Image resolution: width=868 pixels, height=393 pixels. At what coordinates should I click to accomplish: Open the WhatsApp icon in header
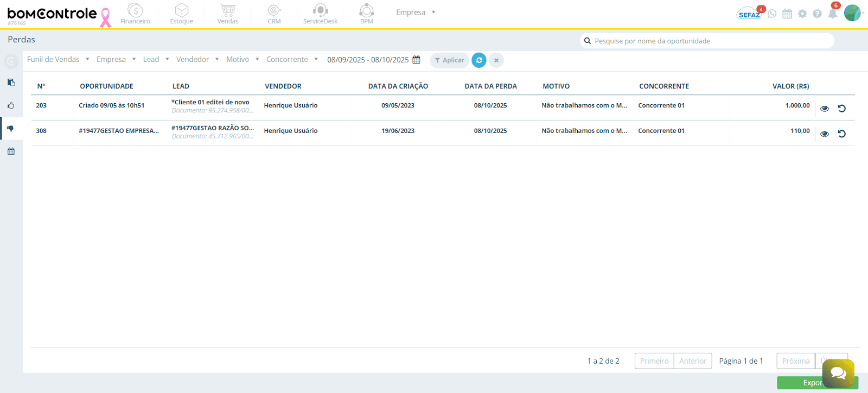[772, 14]
